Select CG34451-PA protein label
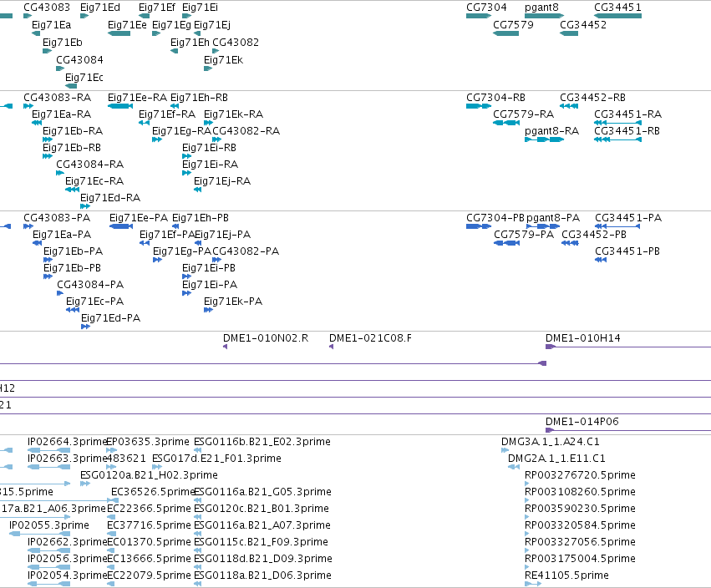Screen dimensions: 711x588 tap(628, 218)
